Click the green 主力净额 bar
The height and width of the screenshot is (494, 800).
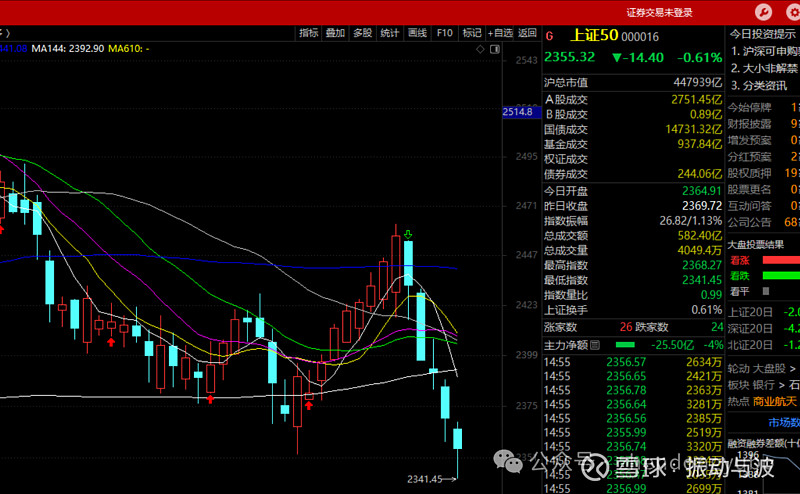[x=625, y=345]
